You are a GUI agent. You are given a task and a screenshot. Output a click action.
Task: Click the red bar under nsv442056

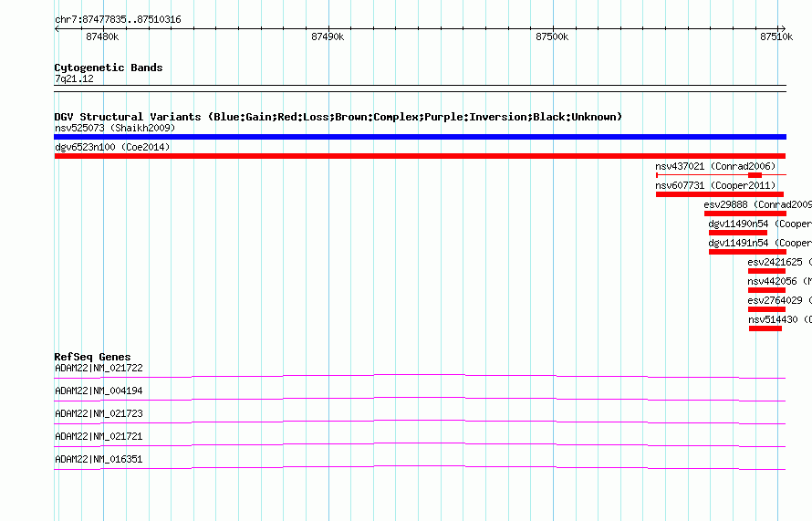click(766, 290)
